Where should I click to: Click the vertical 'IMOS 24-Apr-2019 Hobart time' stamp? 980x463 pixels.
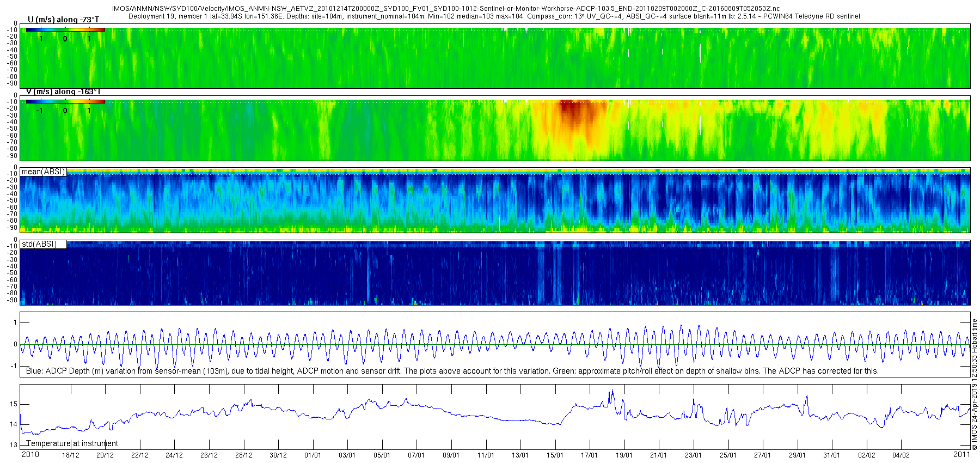(x=975, y=384)
